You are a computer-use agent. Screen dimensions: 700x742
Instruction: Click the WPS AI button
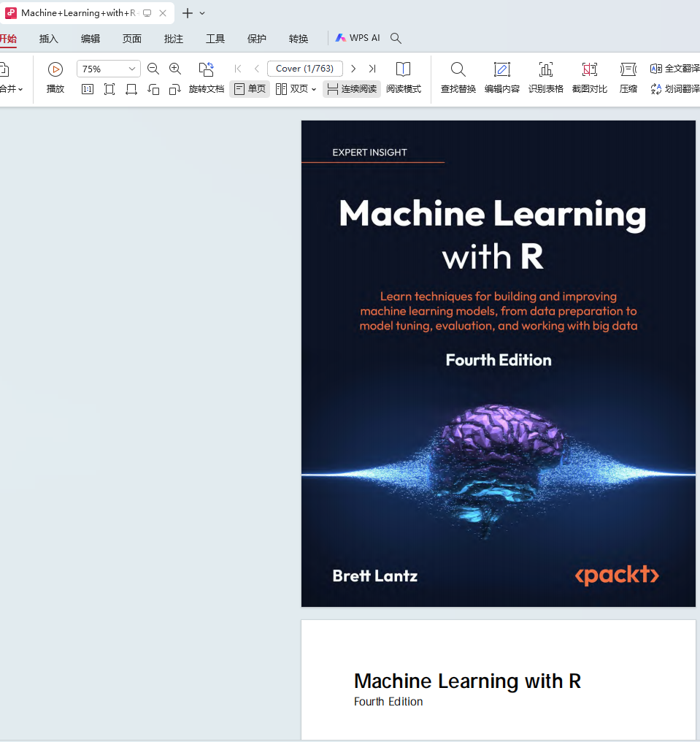(x=358, y=38)
